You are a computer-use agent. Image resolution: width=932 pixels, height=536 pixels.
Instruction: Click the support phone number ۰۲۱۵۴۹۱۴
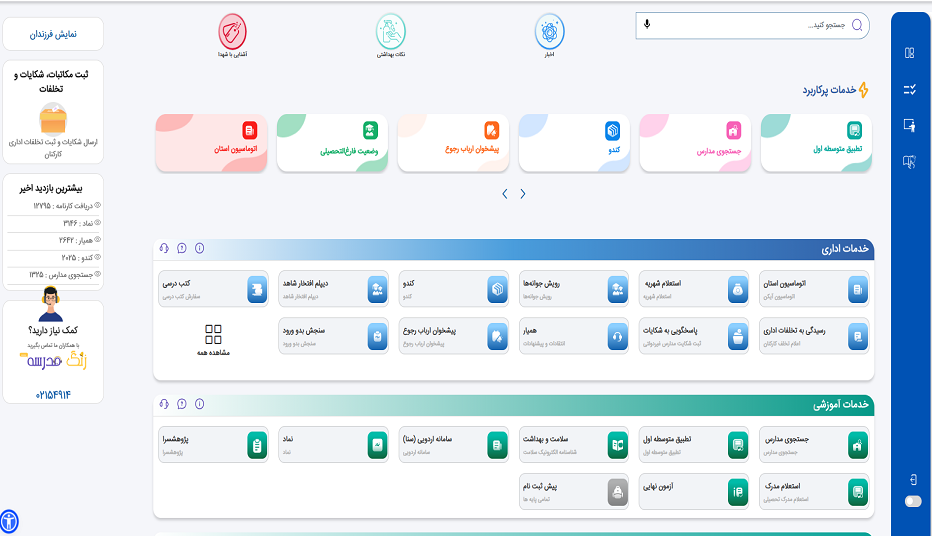click(54, 395)
